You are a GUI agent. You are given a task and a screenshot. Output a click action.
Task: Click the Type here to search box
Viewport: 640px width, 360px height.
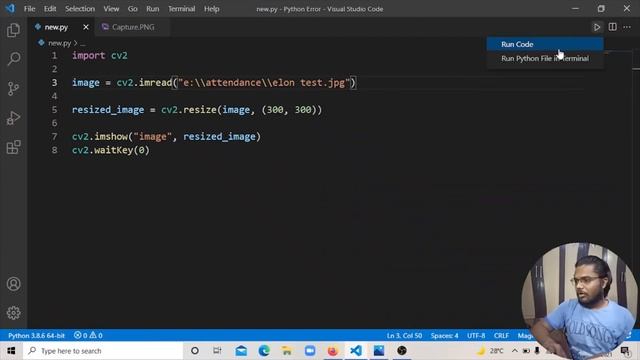coord(103,351)
